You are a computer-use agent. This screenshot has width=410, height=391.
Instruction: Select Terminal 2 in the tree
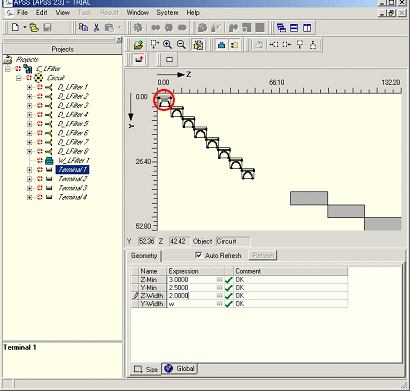point(73,179)
